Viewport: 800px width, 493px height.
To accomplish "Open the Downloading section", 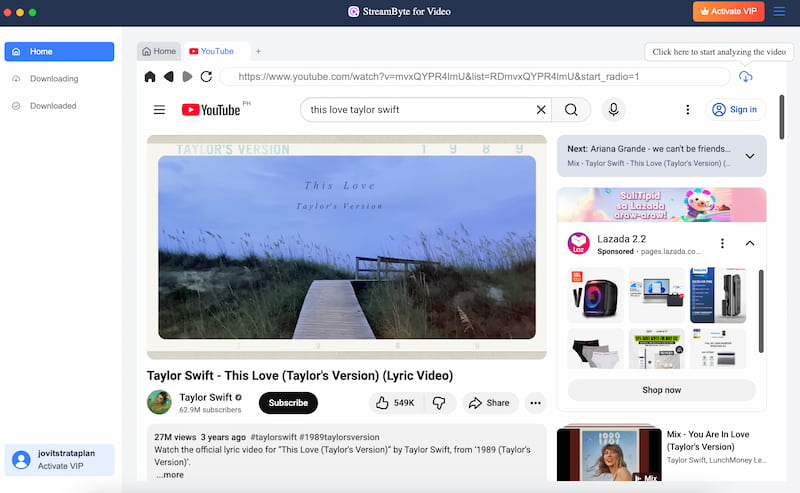I will click(54, 79).
